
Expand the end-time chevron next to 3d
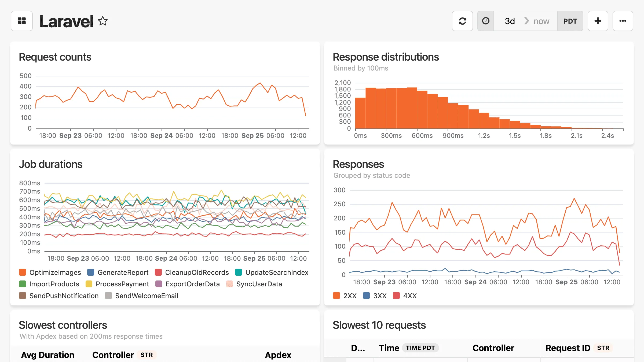click(x=526, y=21)
